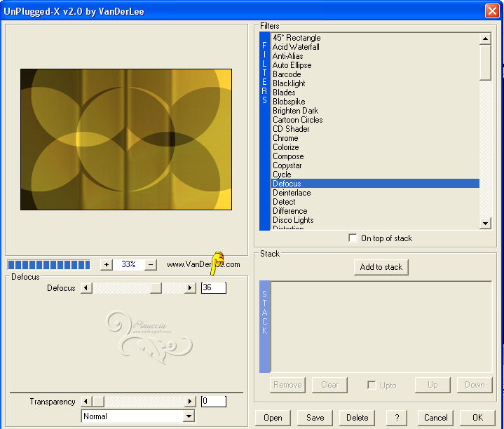Click the Cancel button
The image size is (504, 429).
(435, 418)
